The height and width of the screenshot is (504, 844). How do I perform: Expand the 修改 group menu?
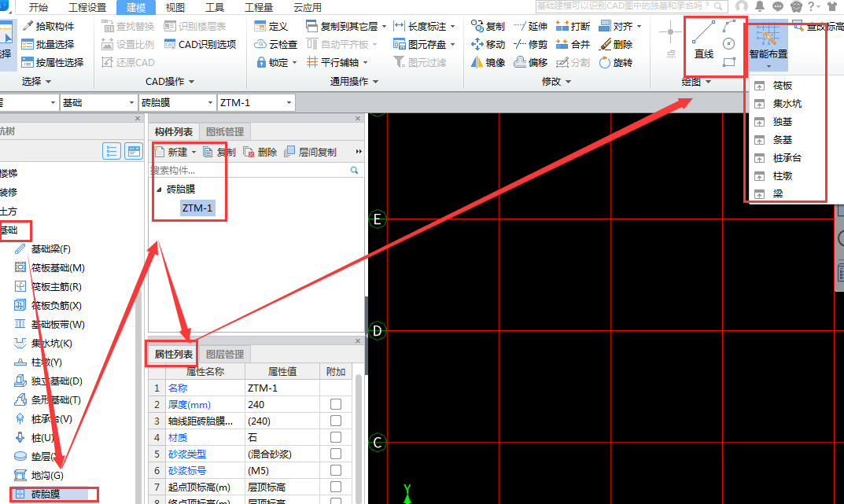click(x=557, y=81)
